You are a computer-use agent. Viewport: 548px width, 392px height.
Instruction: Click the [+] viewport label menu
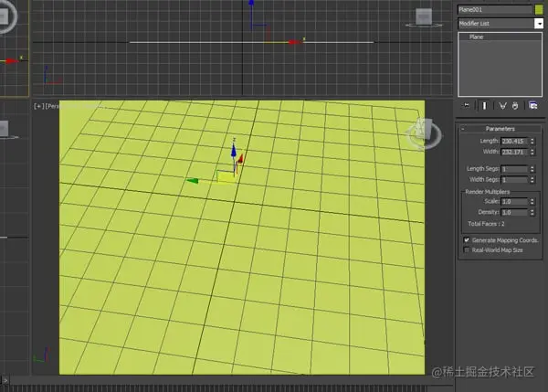[38, 106]
